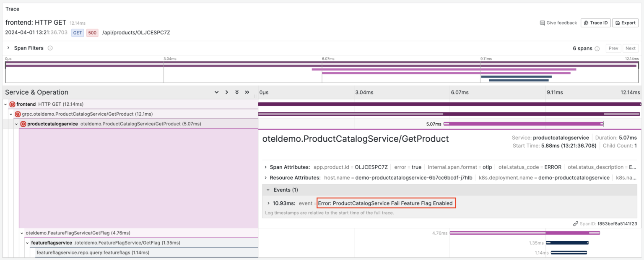
Task: Click the Span Filters info icon
Action: click(x=50, y=48)
